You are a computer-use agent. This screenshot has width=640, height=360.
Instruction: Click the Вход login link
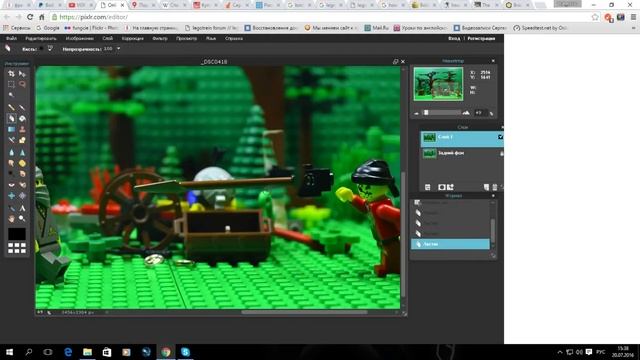(x=454, y=38)
